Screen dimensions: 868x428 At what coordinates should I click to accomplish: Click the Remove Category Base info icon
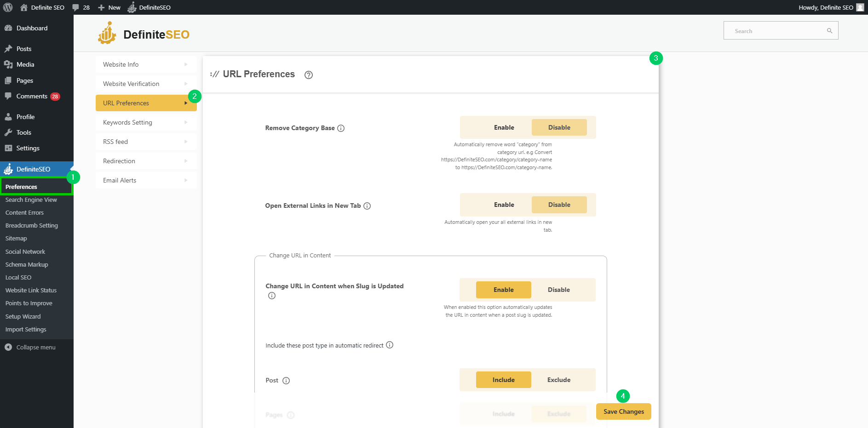pos(341,128)
